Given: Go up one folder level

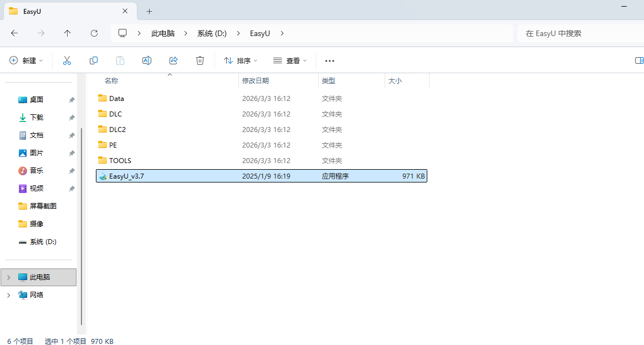Looking at the screenshot, I should [68, 33].
